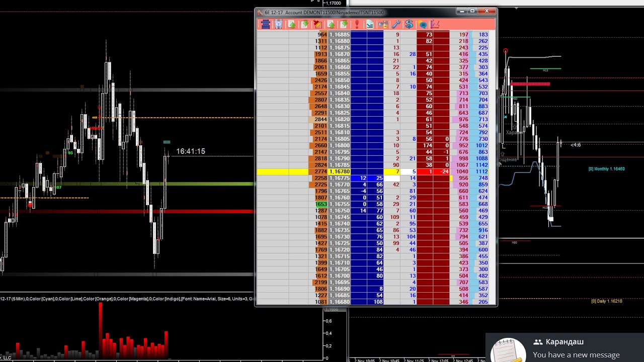The image size is (644, 362).
Task: Click the '[0] Daily 1.16218' label on right chart
Action: 606,301
